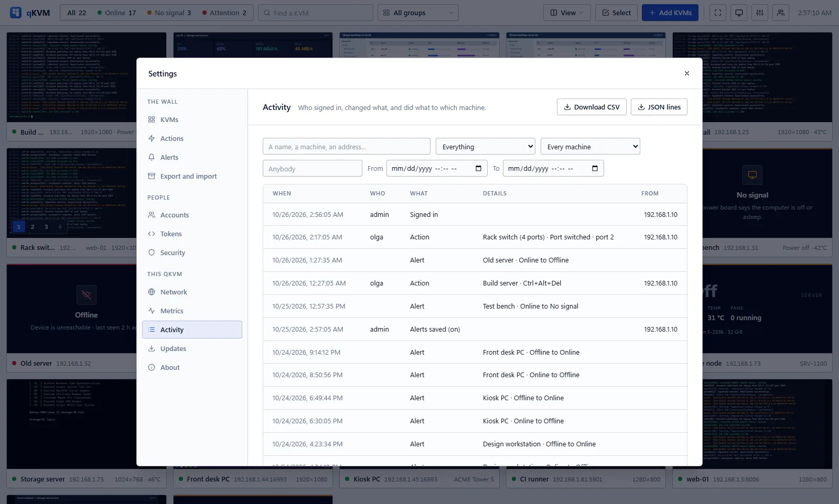The image size is (839, 504).
Task: Filter by Online 17 tab
Action: coord(116,13)
